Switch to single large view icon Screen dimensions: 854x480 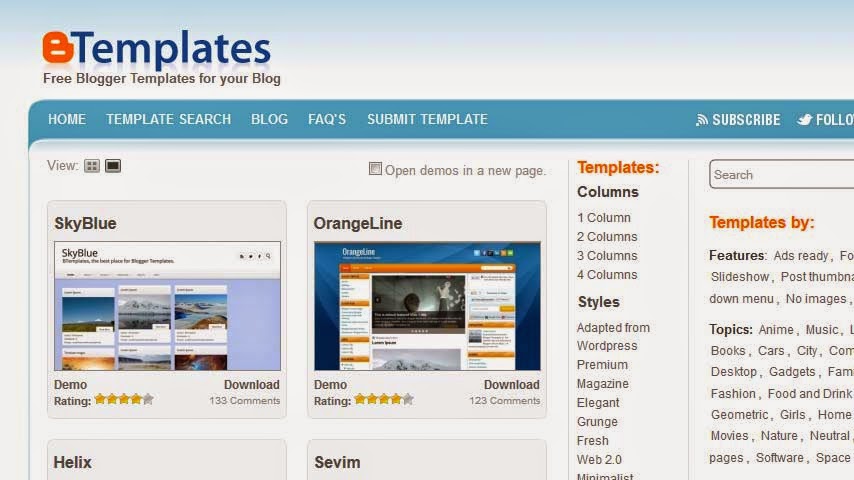point(113,166)
